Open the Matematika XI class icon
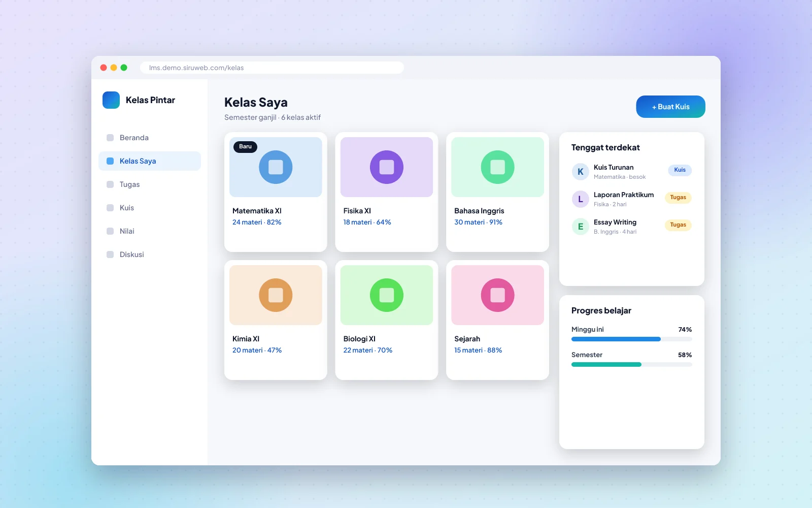 click(276, 167)
